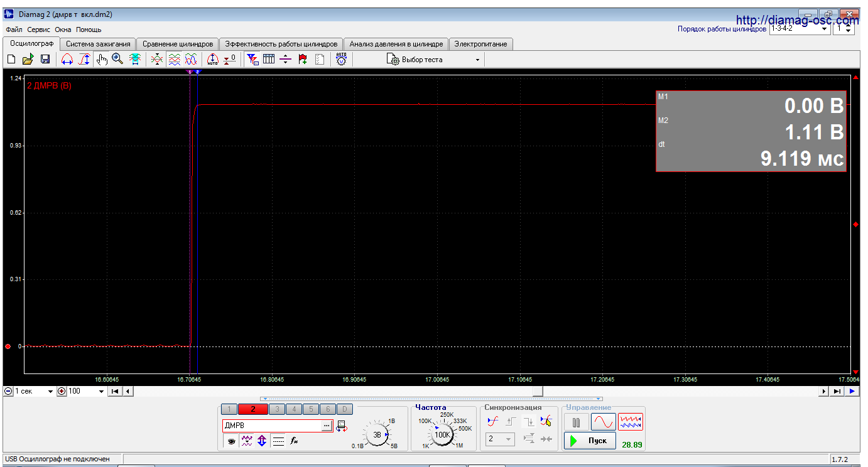Image resolution: width=868 pixels, height=467 pixels.
Task: Open the ДМРВ sensor ellipsis selector
Action: click(326, 426)
